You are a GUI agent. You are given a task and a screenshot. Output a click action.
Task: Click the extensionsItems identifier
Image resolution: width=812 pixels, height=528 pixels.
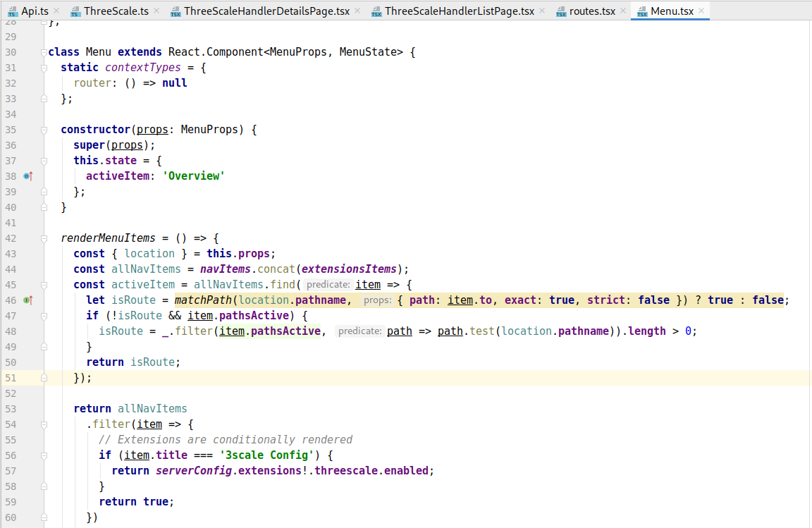coord(349,269)
